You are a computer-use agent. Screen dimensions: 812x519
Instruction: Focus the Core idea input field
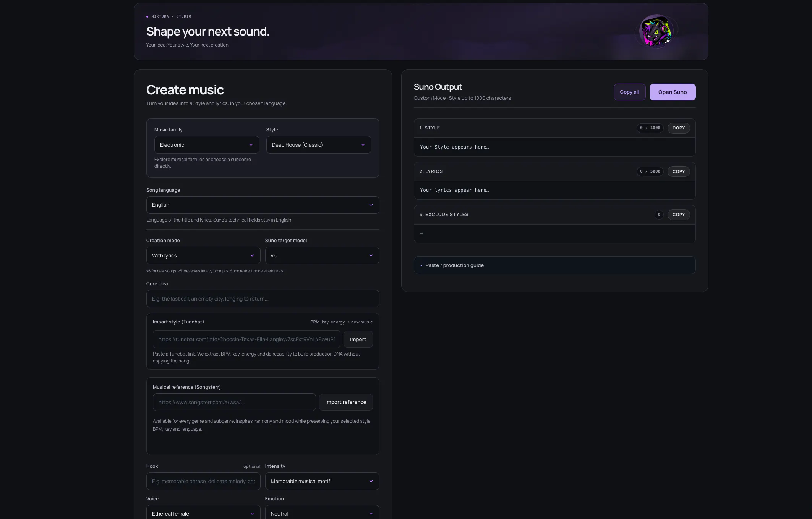pos(263,299)
